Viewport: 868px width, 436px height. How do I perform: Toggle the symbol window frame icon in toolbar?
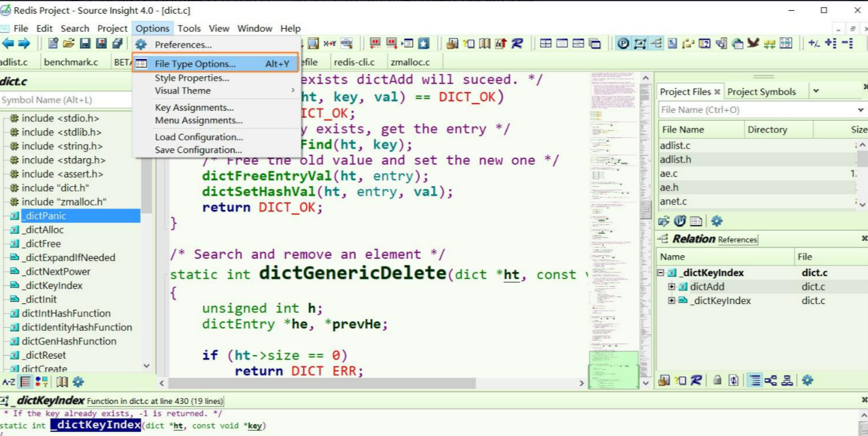point(640,43)
